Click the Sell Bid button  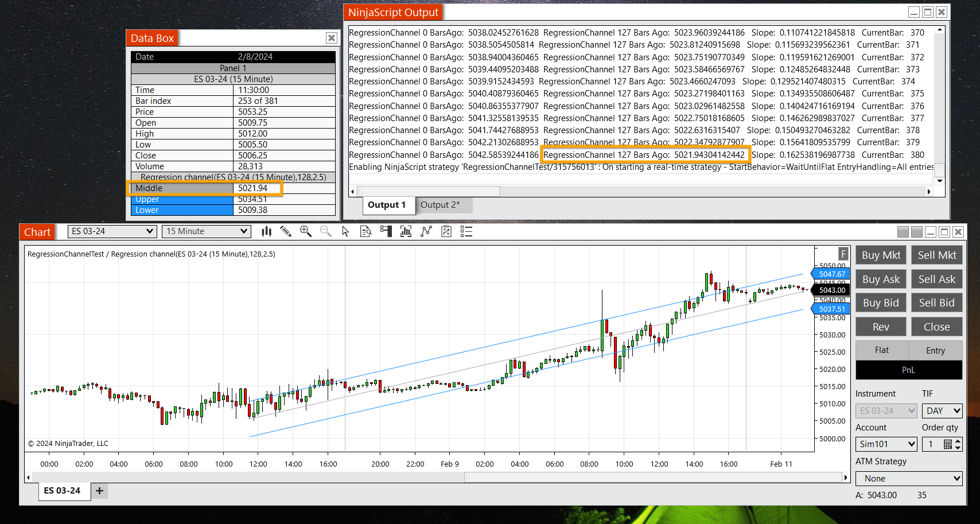(937, 303)
